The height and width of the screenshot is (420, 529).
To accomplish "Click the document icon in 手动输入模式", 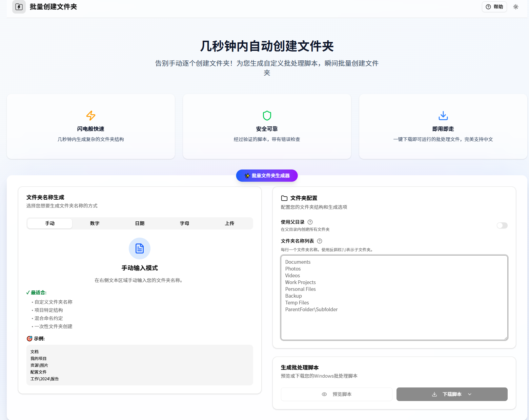I will 140,248.
